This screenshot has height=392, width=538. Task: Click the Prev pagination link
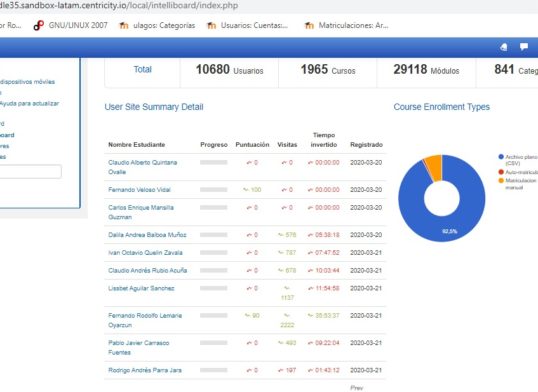(x=356, y=388)
